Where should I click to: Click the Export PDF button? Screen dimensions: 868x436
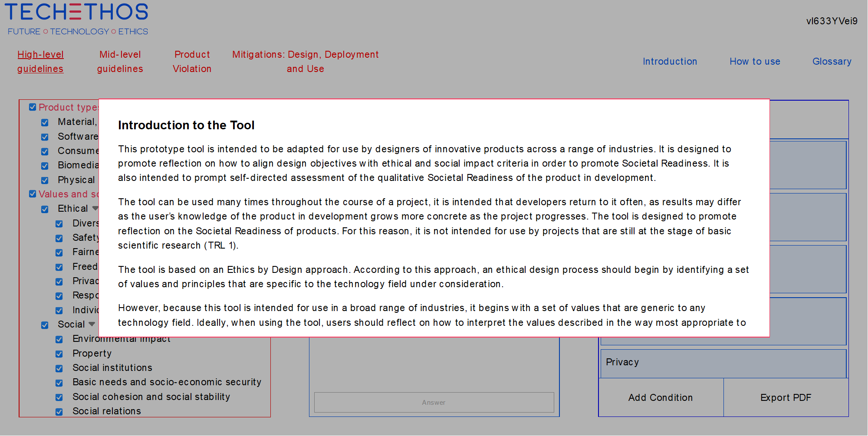[786, 397]
